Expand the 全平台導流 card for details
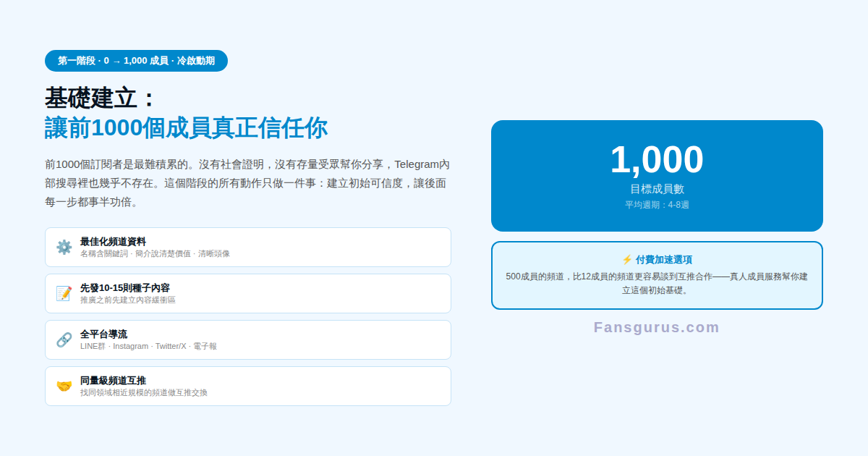 coord(248,339)
